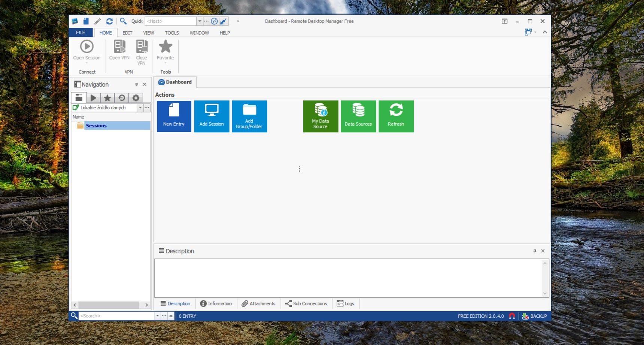The width and height of the screenshot is (644, 345).
Task: Open the gear settings tab in Navigation
Action: pyautogui.click(x=136, y=98)
